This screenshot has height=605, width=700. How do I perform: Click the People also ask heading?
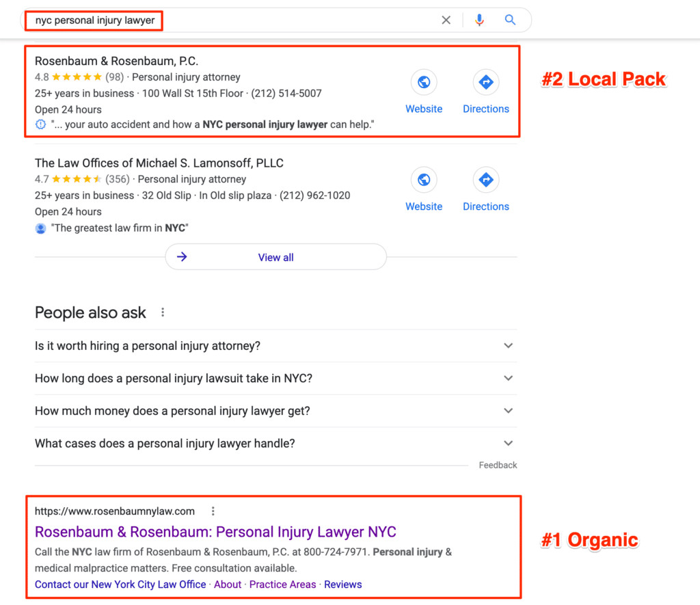tap(90, 313)
